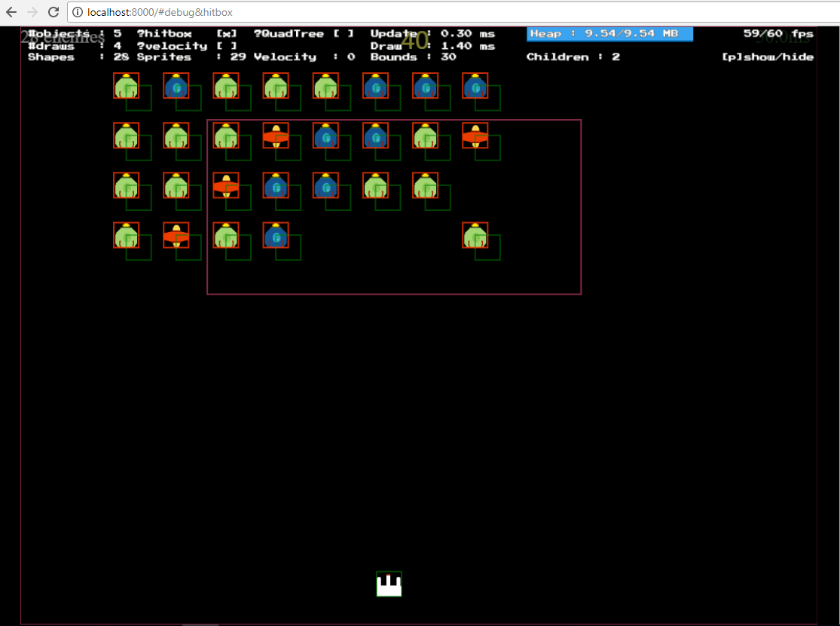This screenshot has height=626, width=840.
Task: Reload the page with the refresh icon
Action: pos(53,12)
